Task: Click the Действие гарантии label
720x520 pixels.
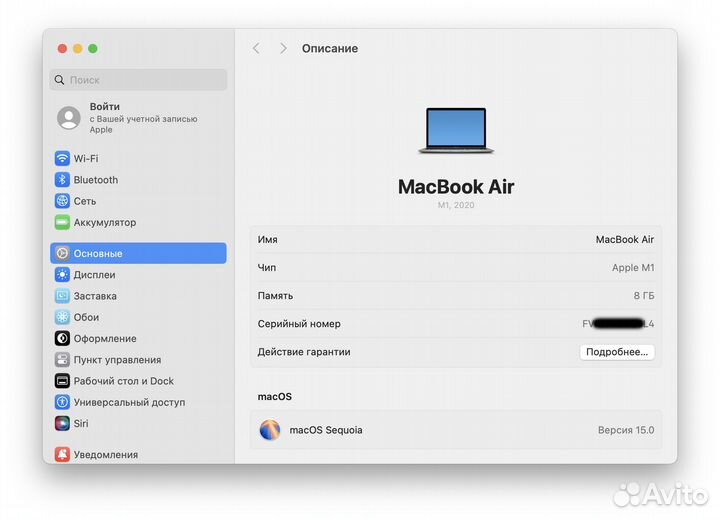Action: coord(304,352)
